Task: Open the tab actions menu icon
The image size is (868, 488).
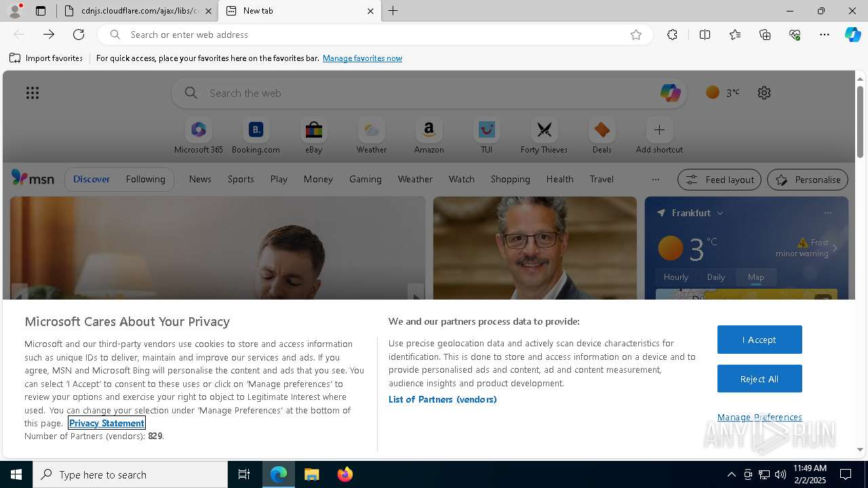Action: pos(41,11)
